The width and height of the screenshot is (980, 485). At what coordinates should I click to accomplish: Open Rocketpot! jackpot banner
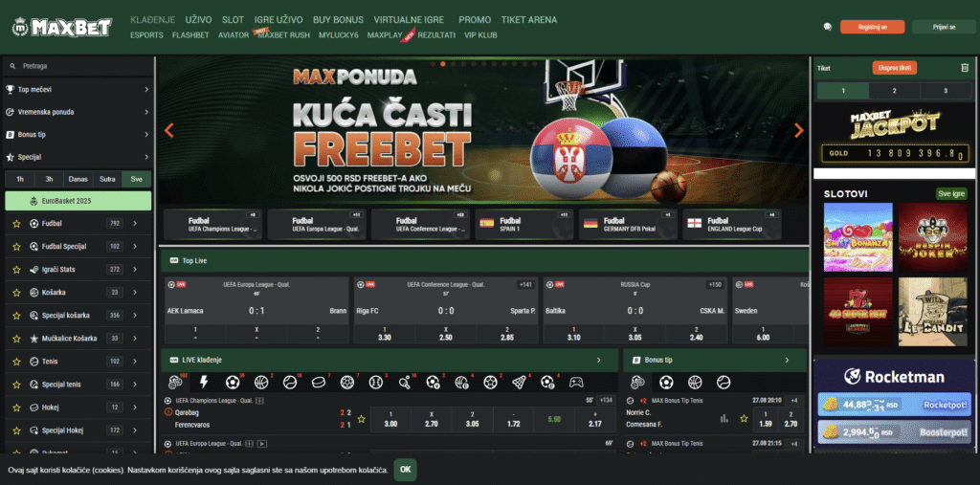point(895,405)
